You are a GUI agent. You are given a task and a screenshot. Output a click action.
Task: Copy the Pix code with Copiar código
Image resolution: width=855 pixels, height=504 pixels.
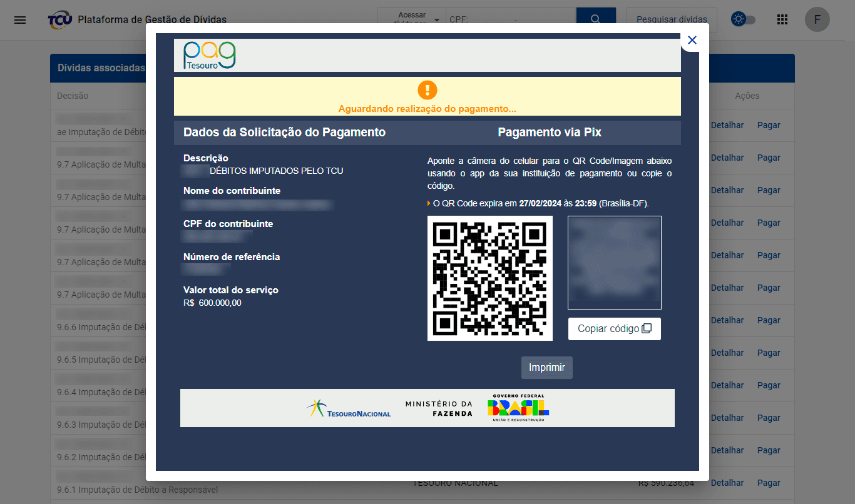[614, 329]
